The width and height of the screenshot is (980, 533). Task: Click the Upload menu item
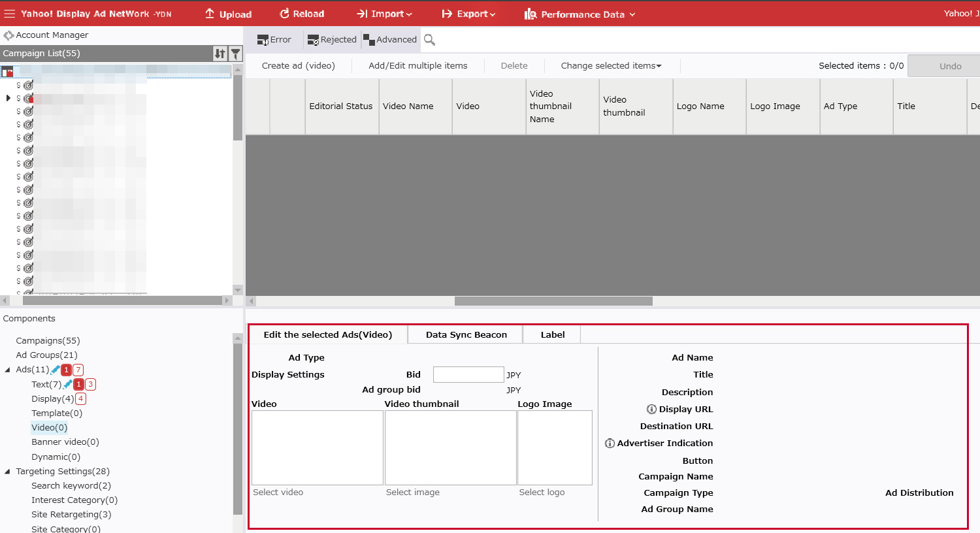pos(228,14)
